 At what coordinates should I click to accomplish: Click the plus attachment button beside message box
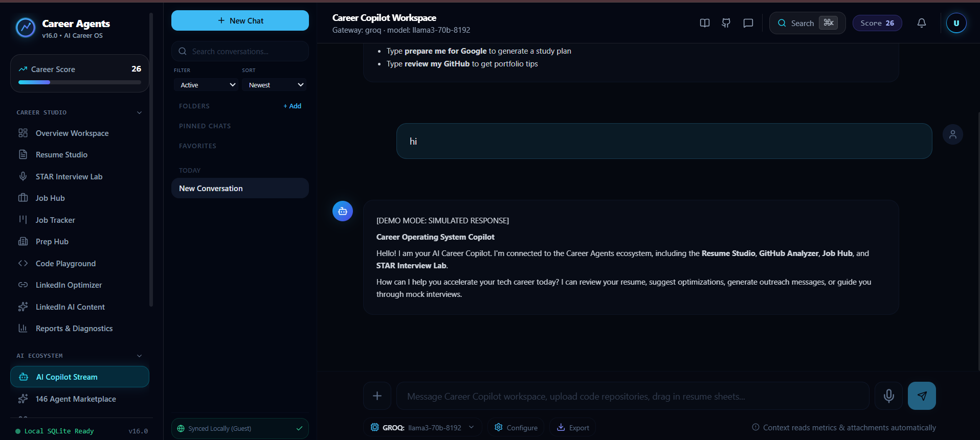coord(377,396)
